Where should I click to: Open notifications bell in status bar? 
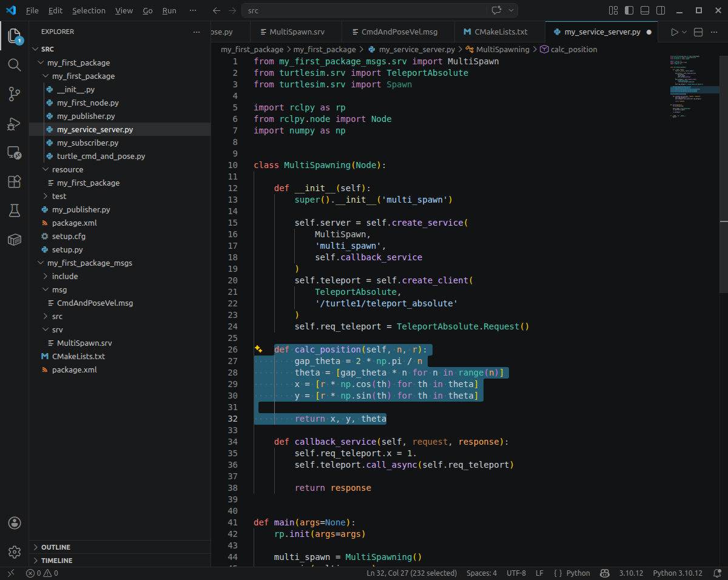[x=716, y=573]
